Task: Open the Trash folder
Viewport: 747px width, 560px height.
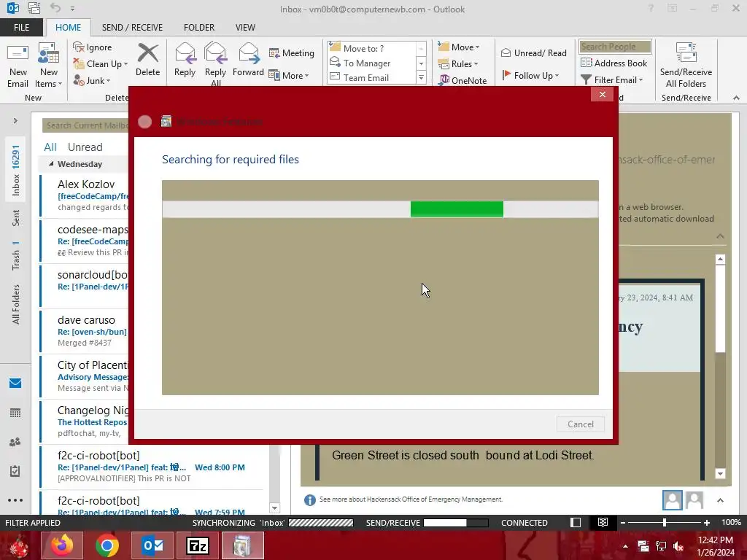Action: 16,255
